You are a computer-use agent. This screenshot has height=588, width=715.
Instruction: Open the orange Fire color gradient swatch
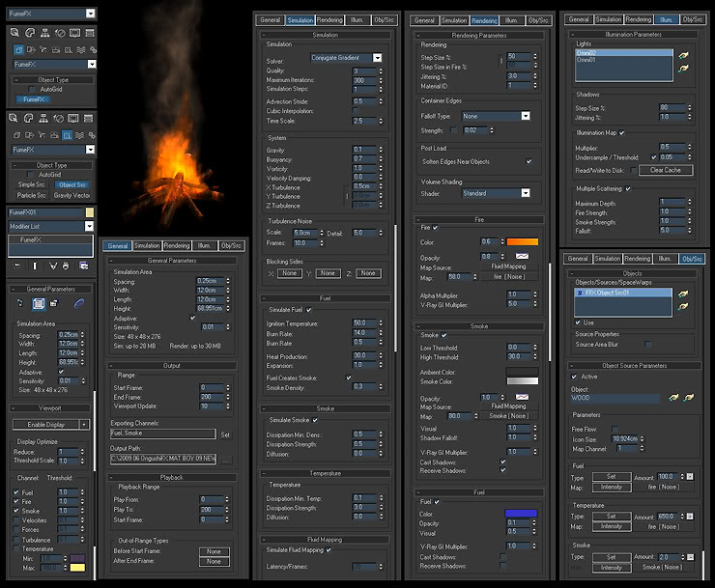point(523,241)
